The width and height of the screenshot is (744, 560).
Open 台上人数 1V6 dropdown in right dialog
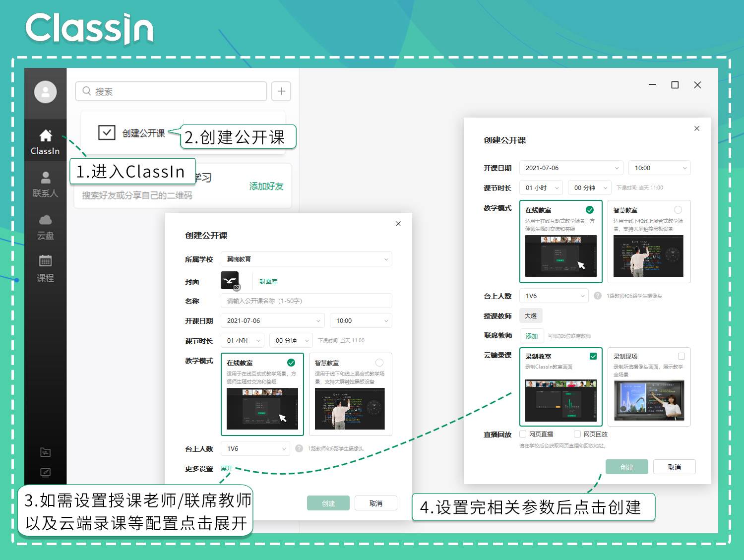554,296
